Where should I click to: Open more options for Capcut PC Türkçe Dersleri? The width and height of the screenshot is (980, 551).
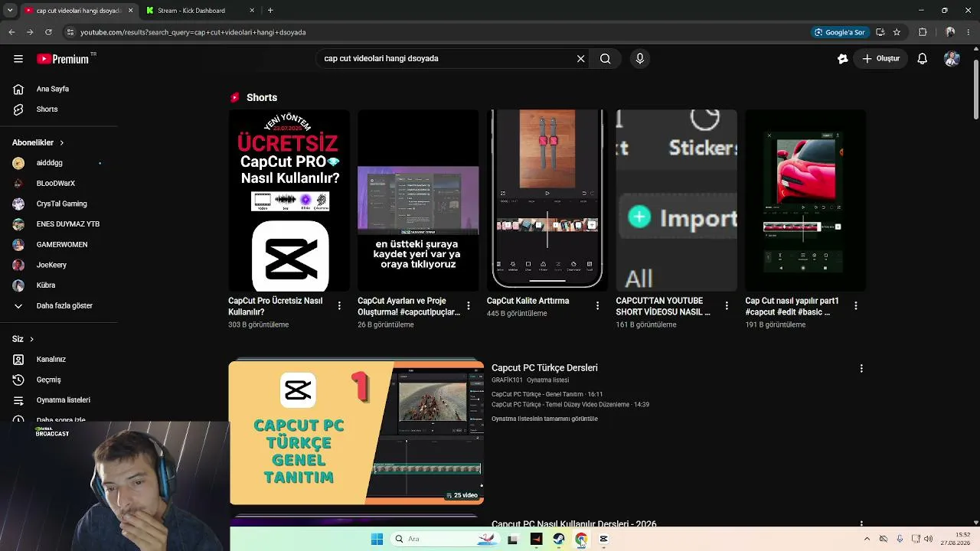(x=861, y=368)
